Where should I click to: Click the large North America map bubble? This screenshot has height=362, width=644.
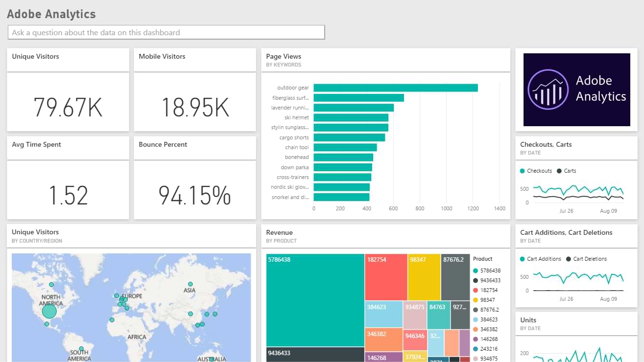[49, 312]
